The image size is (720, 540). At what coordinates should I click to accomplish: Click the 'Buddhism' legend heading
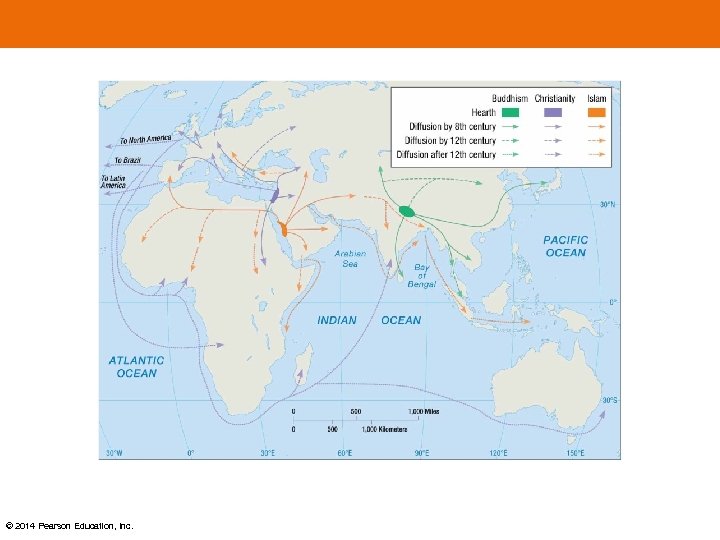[x=510, y=98]
